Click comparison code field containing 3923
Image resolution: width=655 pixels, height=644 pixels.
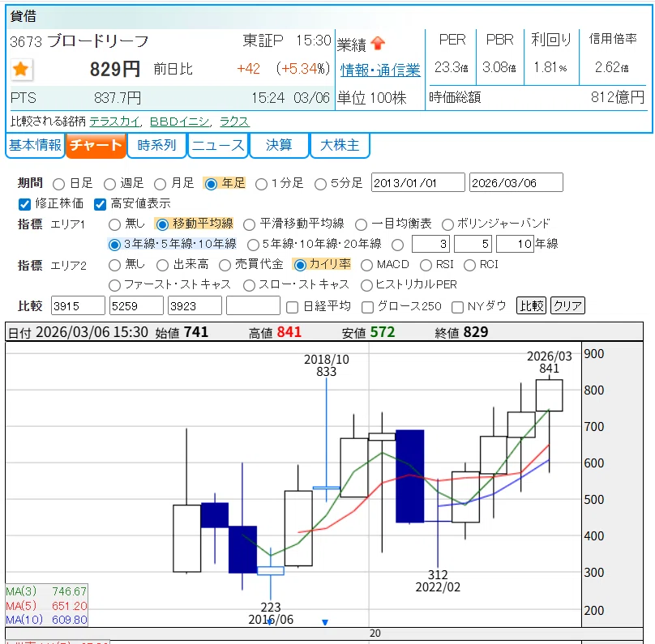click(195, 306)
